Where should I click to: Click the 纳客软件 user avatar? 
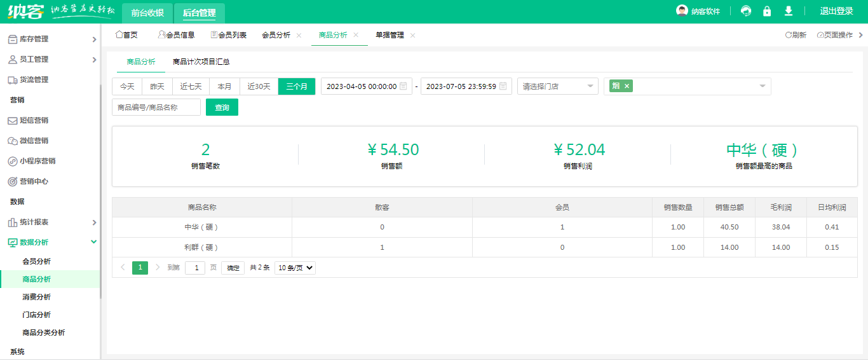682,11
